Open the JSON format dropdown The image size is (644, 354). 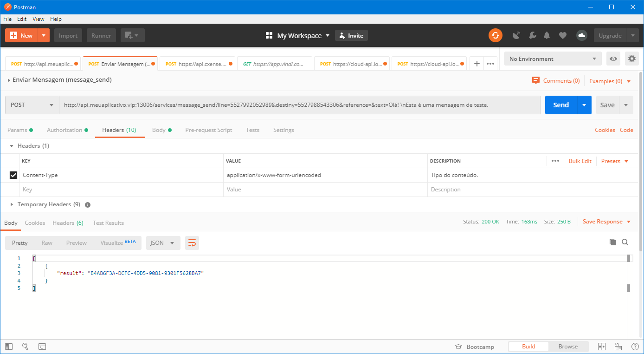point(163,243)
